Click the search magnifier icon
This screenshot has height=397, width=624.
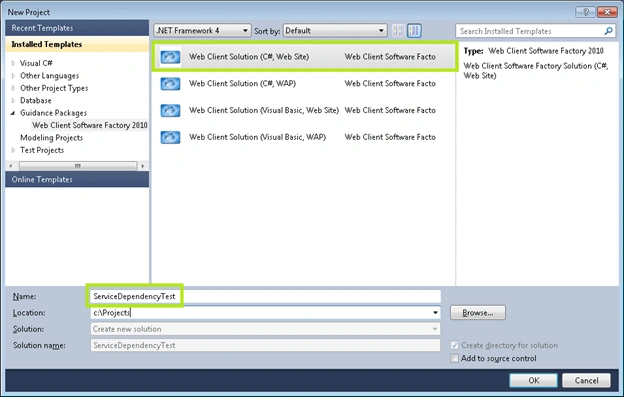pos(608,31)
